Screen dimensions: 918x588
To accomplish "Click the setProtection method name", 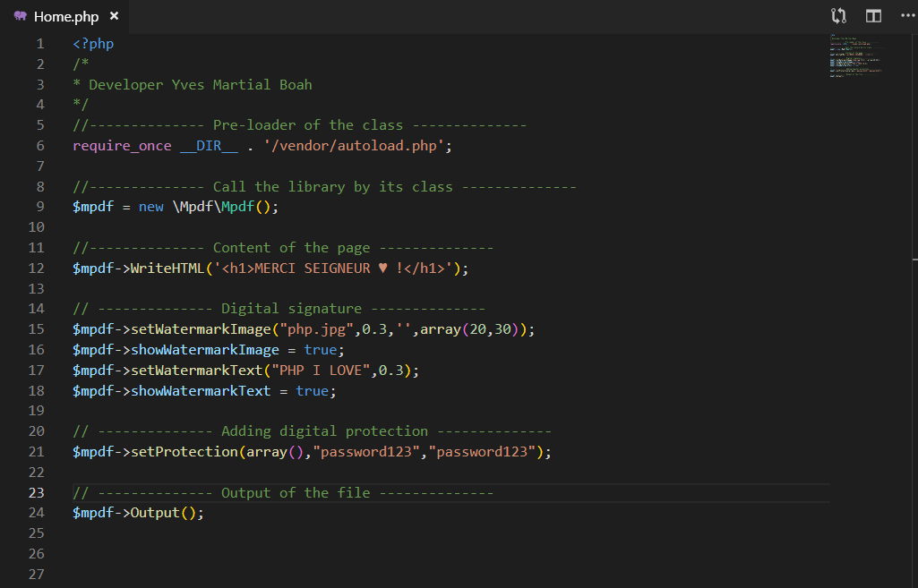I will (x=184, y=452).
